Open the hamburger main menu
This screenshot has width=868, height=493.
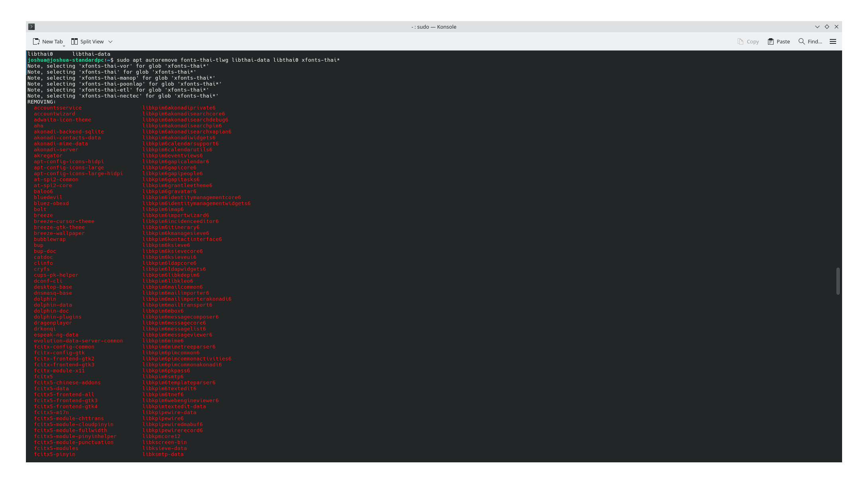(833, 41)
